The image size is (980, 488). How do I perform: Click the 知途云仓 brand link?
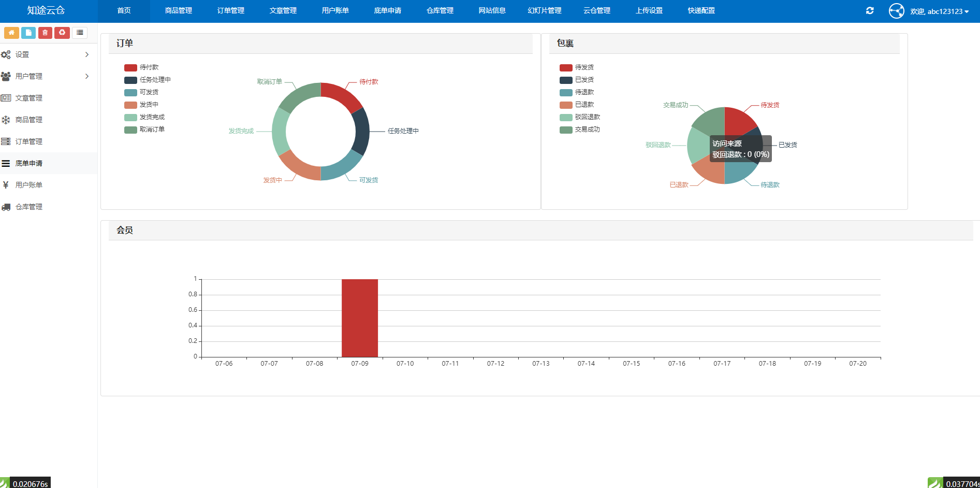tap(46, 11)
